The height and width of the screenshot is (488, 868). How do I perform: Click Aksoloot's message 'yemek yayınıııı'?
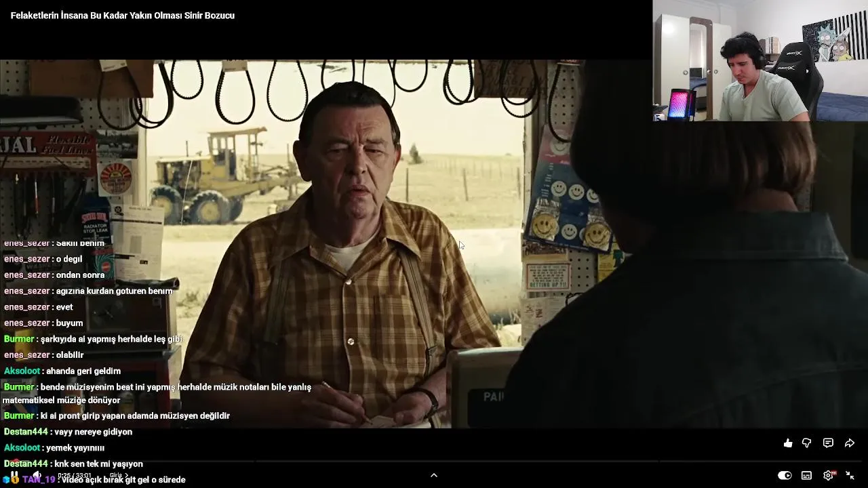pos(75,447)
